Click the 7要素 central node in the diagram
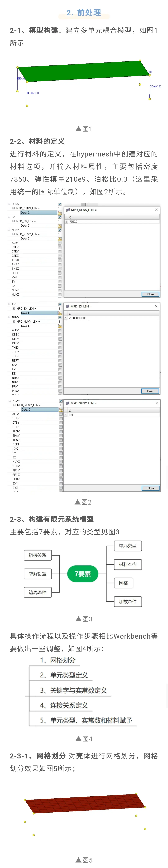 pyautogui.click(x=83, y=574)
